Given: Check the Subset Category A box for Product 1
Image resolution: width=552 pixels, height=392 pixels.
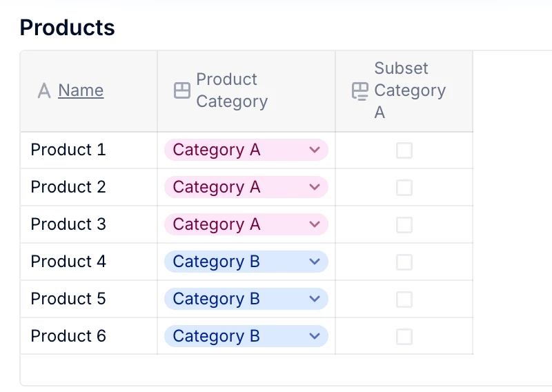Looking at the screenshot, I should 404,150.
